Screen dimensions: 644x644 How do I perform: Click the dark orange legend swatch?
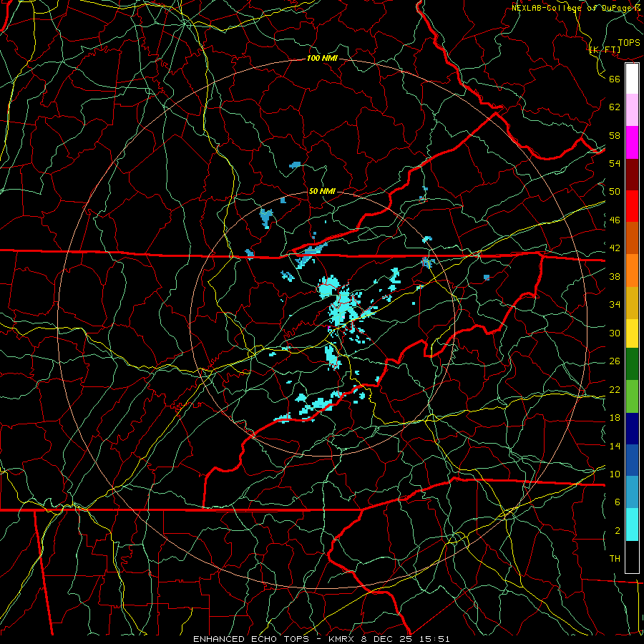[x=632, y=238]
